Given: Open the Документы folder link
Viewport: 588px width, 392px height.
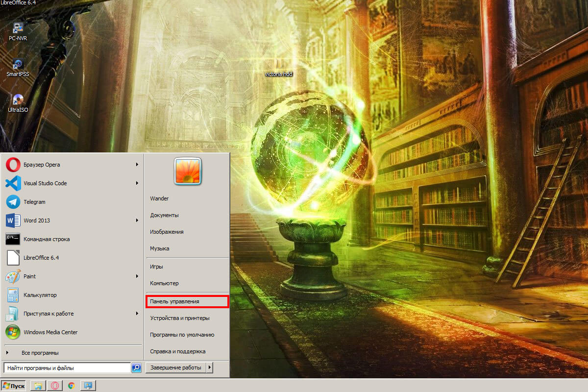Looking at the screenshot, I should [x=164, y=215].
